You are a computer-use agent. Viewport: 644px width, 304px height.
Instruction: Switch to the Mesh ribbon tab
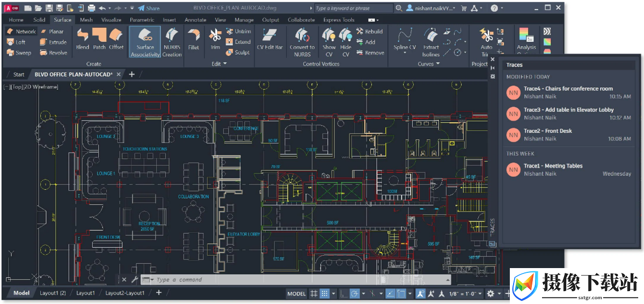86,20
